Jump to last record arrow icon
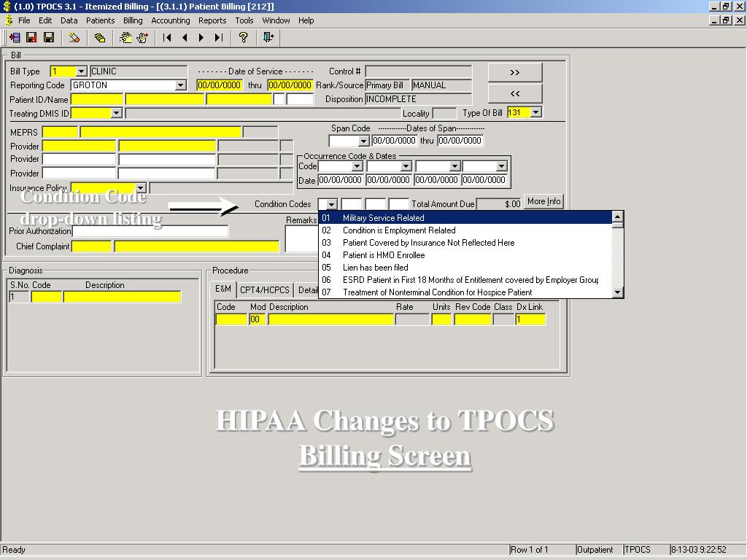This screenshot has width=747, height=560. point(219,38)
